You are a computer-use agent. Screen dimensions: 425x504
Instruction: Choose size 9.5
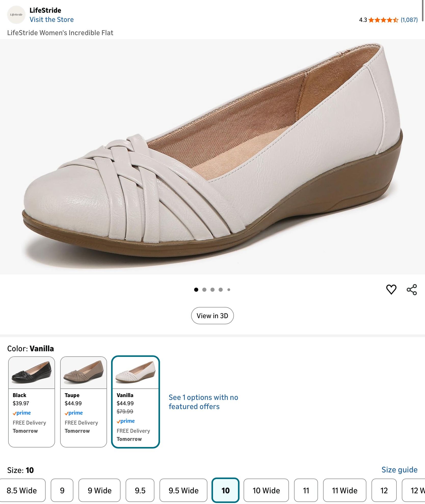click(140, 490)
